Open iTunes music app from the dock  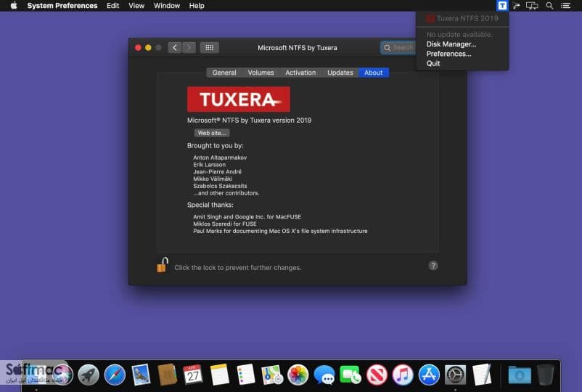pyautogui.click(x=403, y=375)
